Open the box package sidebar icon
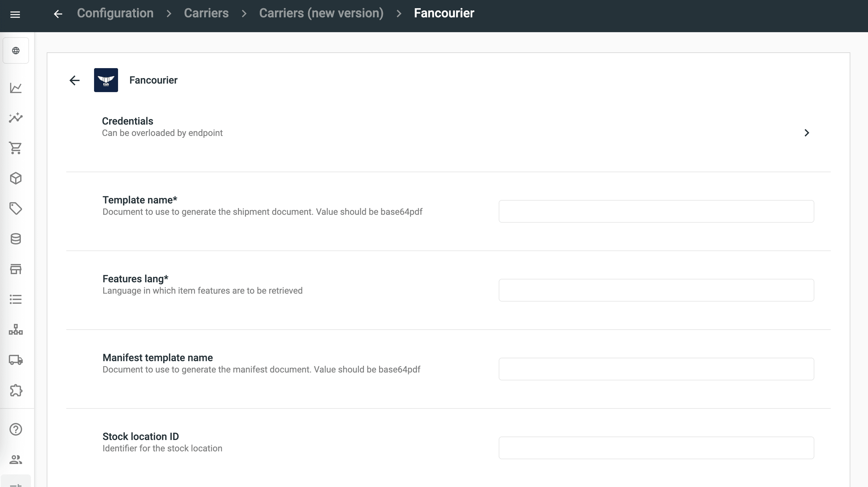 click(16, 178)
